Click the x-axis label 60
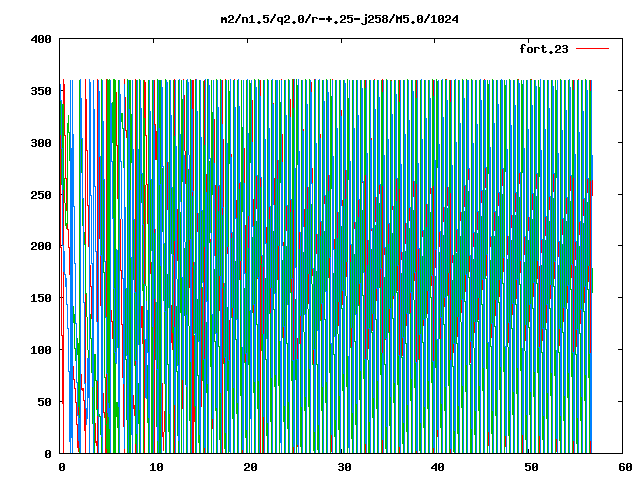This screenshot has height=480, width=640. coord(625,467)
